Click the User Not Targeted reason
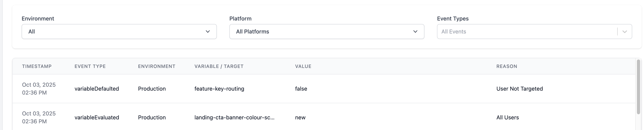The image size is (644, 130). (x=519, y=89)
